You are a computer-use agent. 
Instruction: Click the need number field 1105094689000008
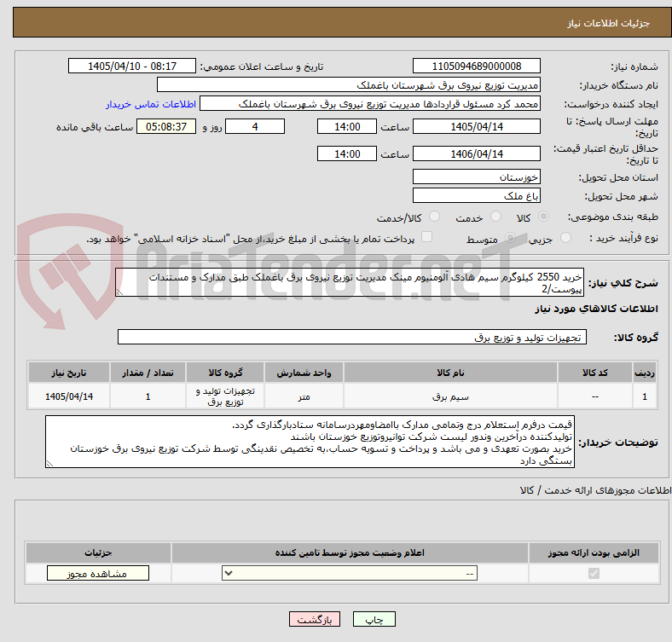(476, 66)
